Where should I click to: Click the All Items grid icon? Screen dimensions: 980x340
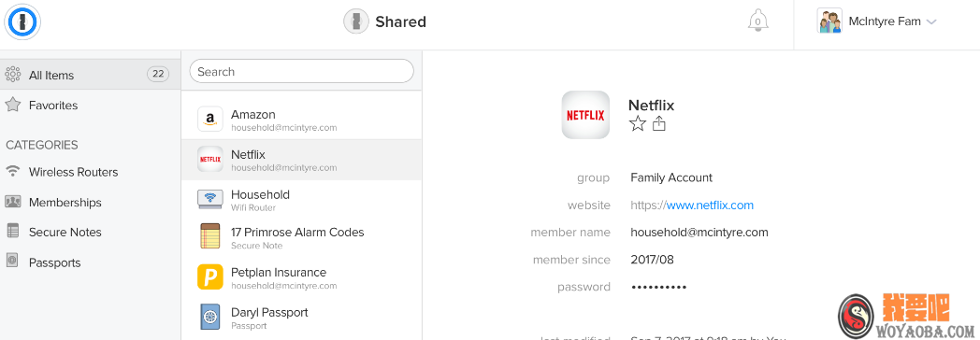(12, 75)
